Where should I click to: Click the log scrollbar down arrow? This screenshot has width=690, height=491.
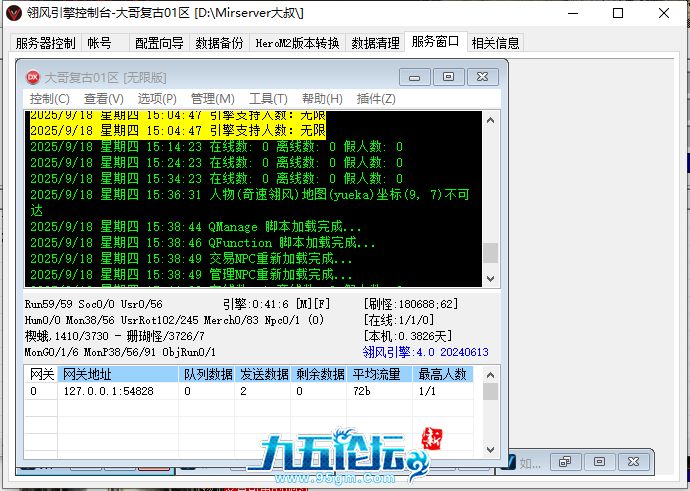491,278
